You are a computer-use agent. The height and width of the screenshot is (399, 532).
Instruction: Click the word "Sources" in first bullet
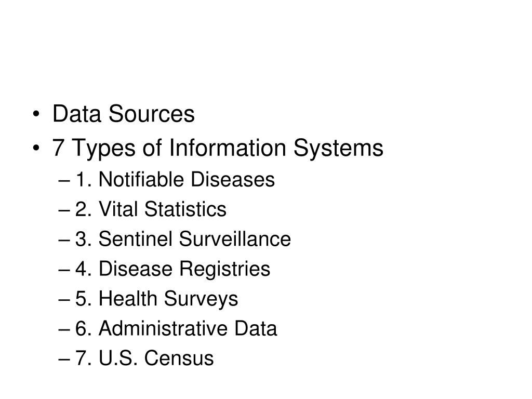(152, 114)
